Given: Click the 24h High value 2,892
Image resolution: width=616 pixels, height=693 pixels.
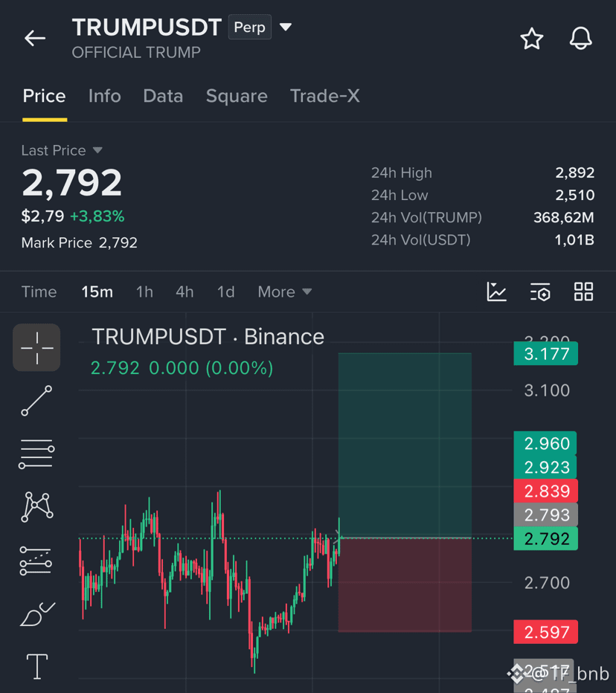Looking at the screenshot, I should [x=575, y=173].
